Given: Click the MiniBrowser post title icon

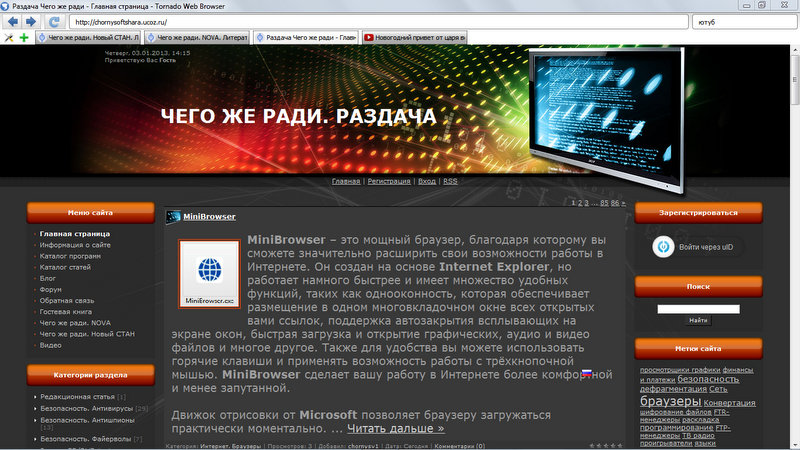Looking at the screenshot, I should (173, 217).
